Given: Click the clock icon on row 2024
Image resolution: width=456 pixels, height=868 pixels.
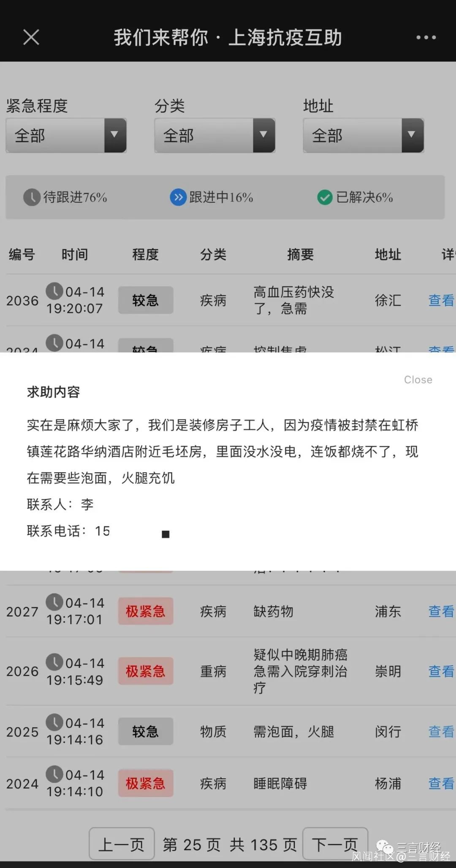Looking at the screenshot, I should pos(54,774).
